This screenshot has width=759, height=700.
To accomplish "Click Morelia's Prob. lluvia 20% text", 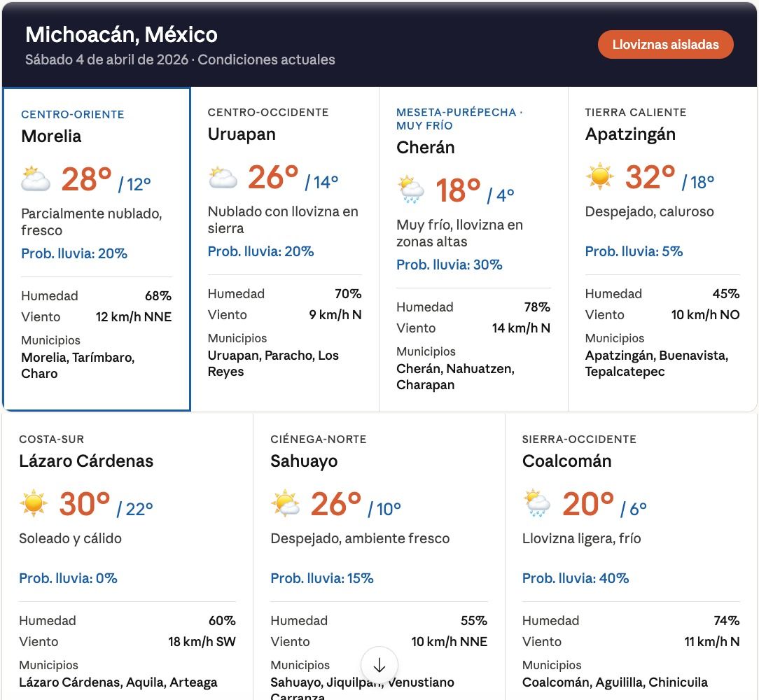I will click(74, 253).
